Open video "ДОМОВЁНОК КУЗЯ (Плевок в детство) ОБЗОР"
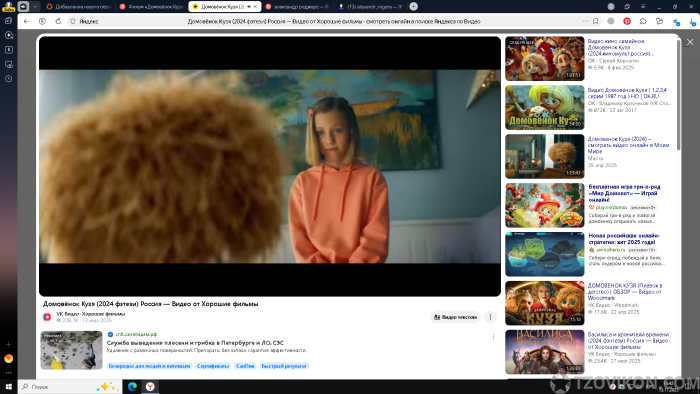 (625, 291)
